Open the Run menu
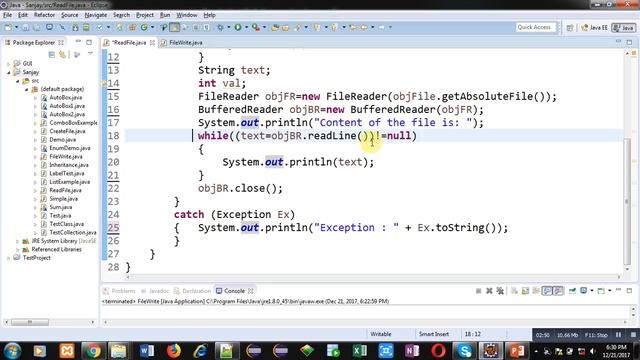The height and width of the screenshot is (360, 640). 165,15
